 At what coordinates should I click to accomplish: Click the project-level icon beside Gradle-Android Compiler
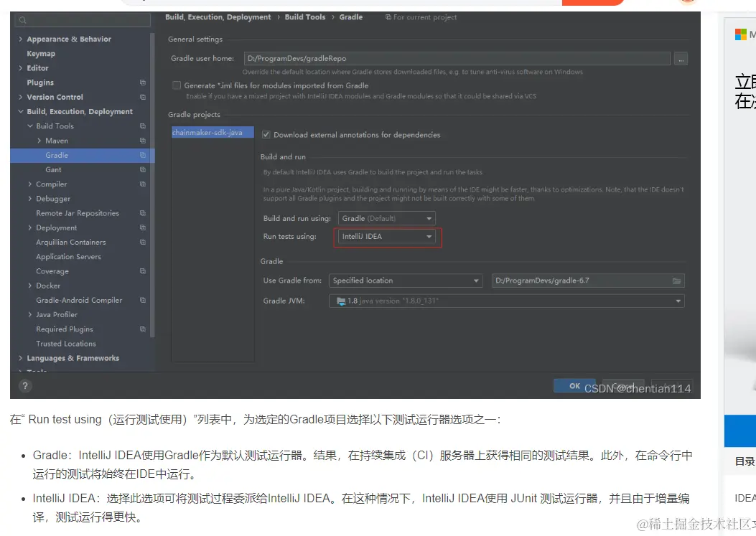pyautogui.click(x=143, y=300)
